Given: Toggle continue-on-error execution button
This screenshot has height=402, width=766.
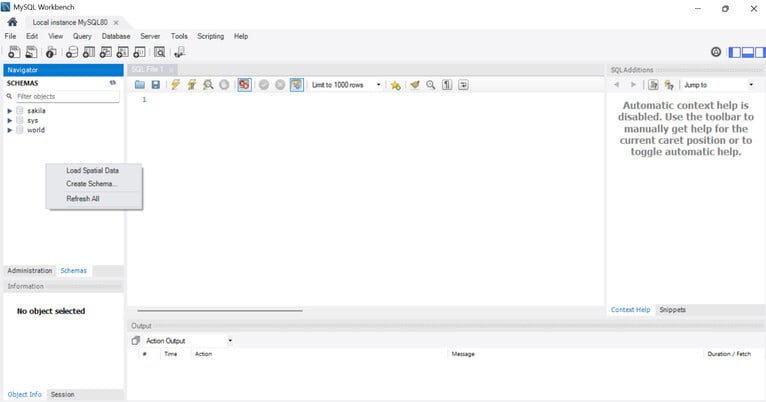Looking at the screenshot, I should click(244, 85).
